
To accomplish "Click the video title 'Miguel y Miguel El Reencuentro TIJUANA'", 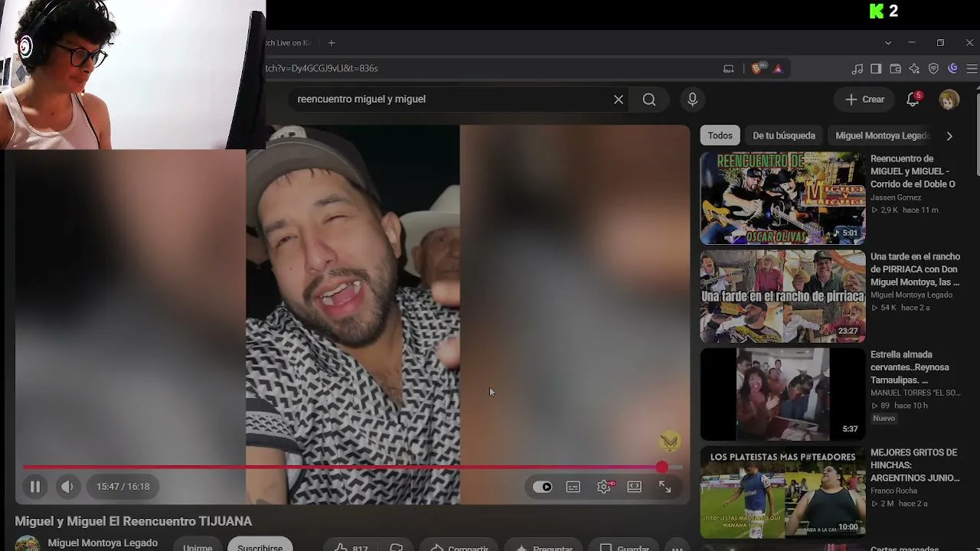I will pyautogui.click(x=133, y=521).
